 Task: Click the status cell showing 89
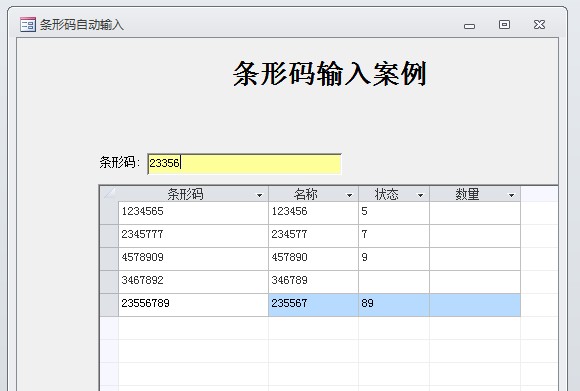pos(394,305)
